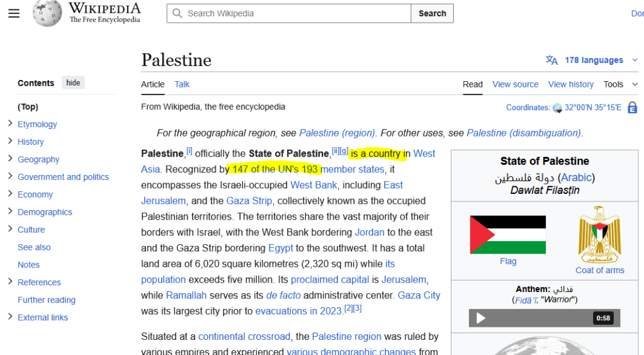
Task: Click the coordinates globe icon
Action: click(557, 108)
